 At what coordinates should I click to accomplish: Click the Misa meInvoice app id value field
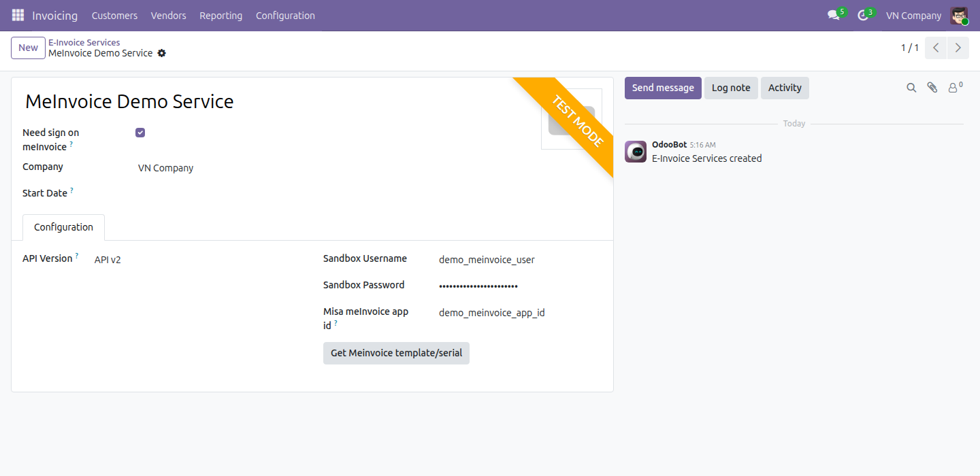pyautogui.click(x=521, y=313)
